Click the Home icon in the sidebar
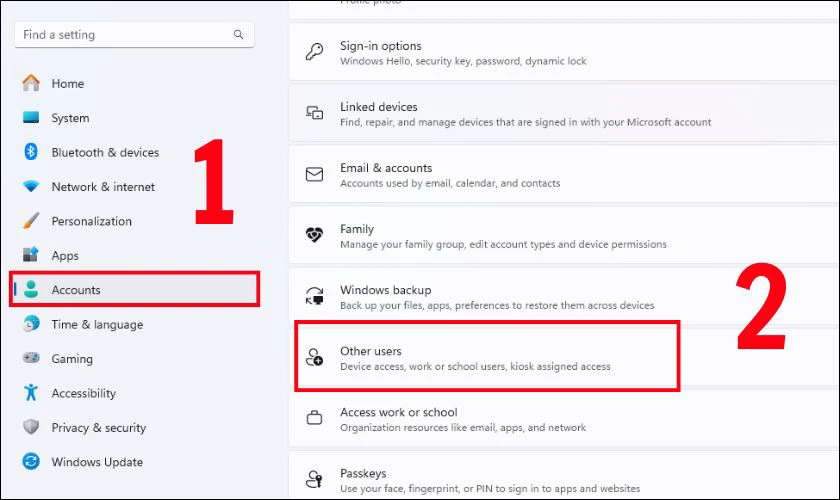The height and width of the screenshot is (500, 840). pos(31,83)
